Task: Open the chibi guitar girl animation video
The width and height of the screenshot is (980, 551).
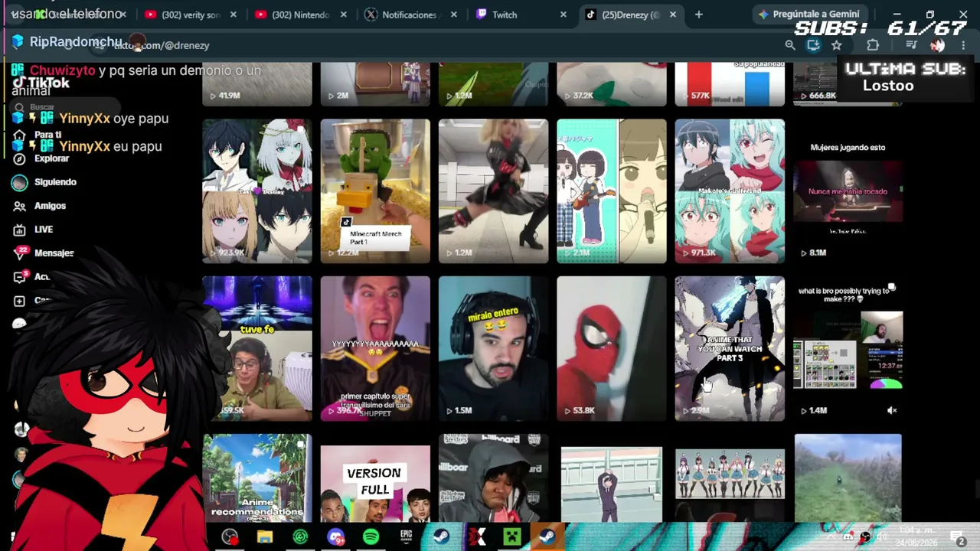Action: tap(612, 191)
